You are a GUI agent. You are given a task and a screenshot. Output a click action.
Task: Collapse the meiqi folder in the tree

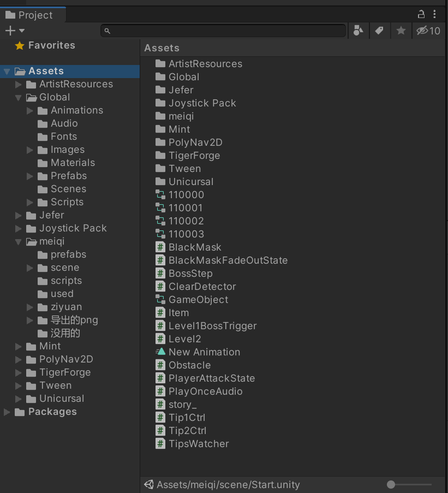coord(18,241)
